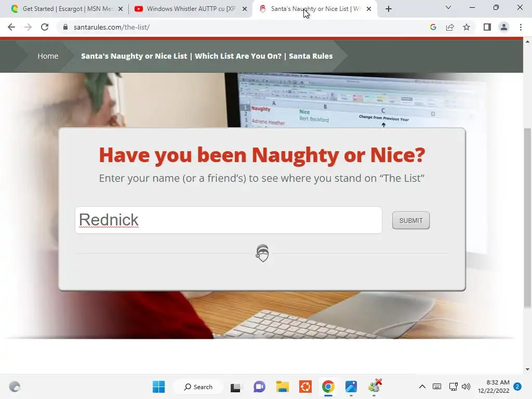Reload the santarules.com page
This screenshot has width=532, height=399.
(x=45, y=27)
